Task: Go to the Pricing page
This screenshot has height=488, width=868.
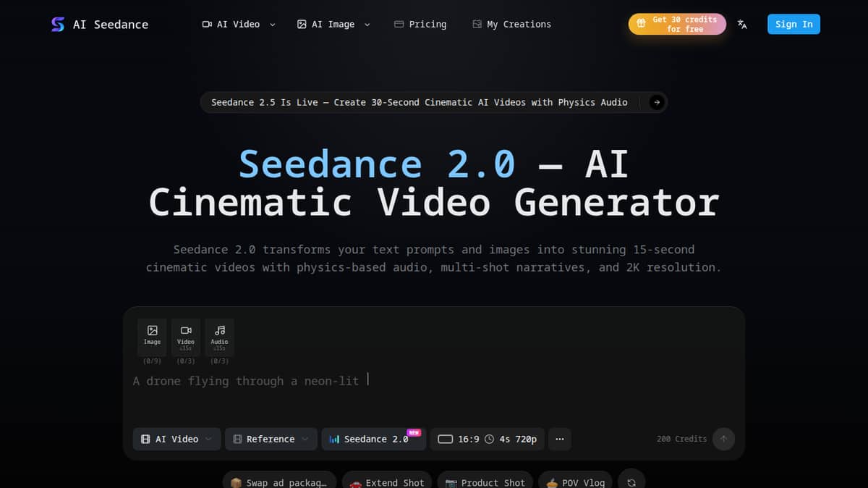Action: 420,24
